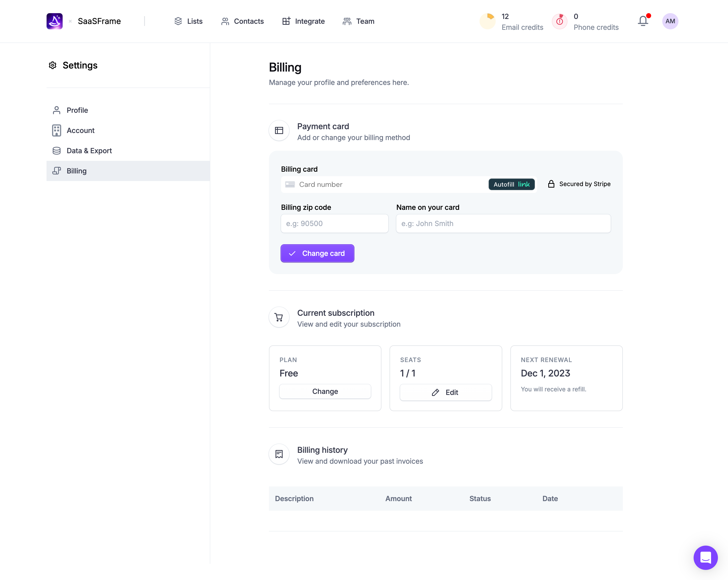Click the Description column header
The width and height of the screenshot is (728, 580).
[x=294, y=499]
